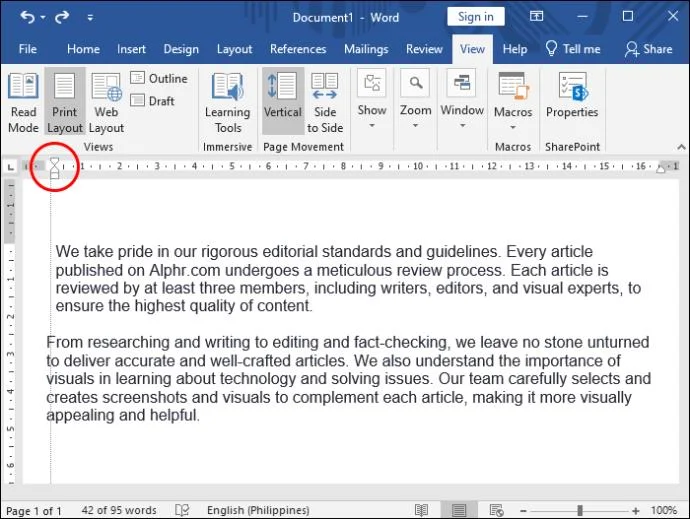Image resolution: width=690 pixels, height=519 pixels.
Task: Click the zoom slider handle in status bar
Action: click(580, 510)
